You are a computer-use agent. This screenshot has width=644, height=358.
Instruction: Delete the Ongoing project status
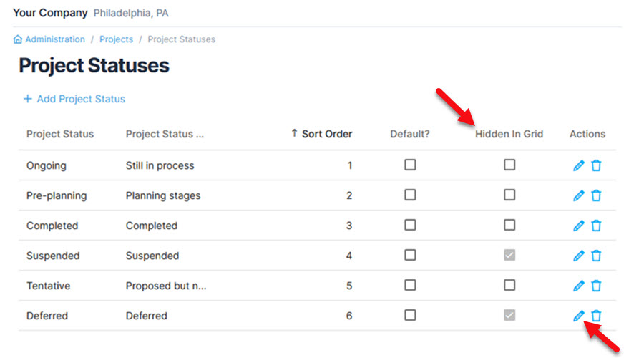click(596, 165)
